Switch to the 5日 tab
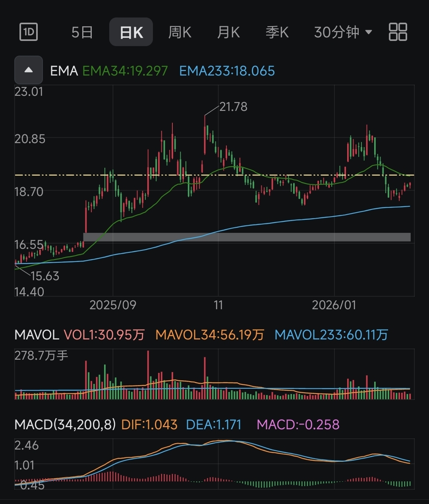 click(82, 32)
